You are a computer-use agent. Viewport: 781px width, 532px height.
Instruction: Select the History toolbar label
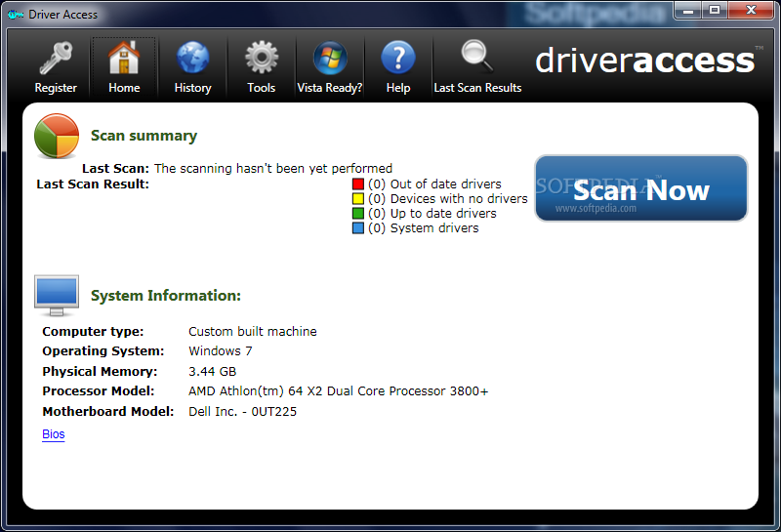coord(192,88)
